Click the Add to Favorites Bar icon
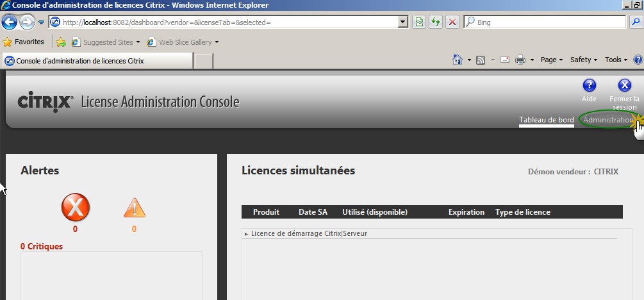The image size is (644, 300). click(x=61, y=42)
